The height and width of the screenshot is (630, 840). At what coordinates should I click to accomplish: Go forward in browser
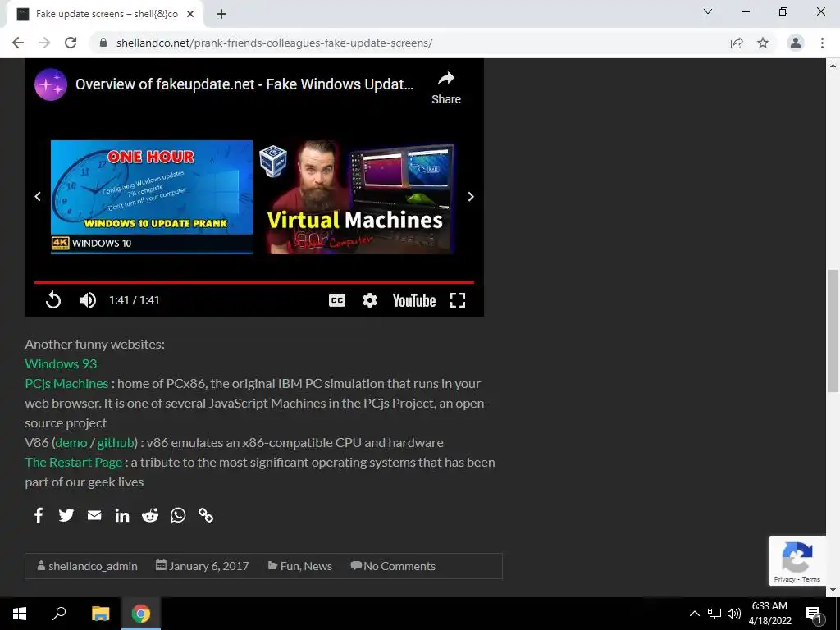[x=44, y=43]
